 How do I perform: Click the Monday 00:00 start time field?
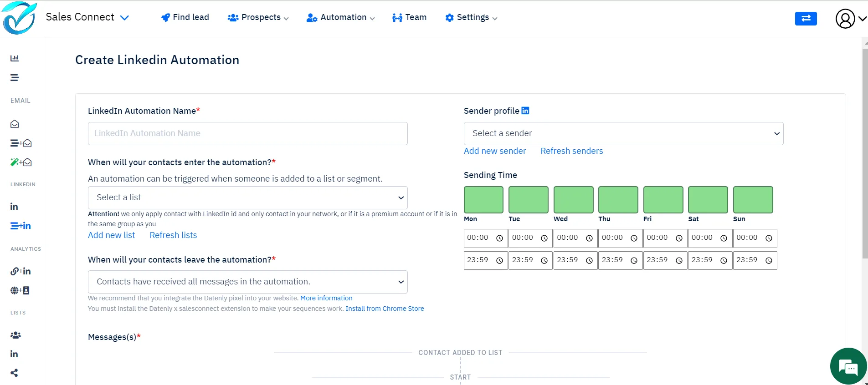486,238
